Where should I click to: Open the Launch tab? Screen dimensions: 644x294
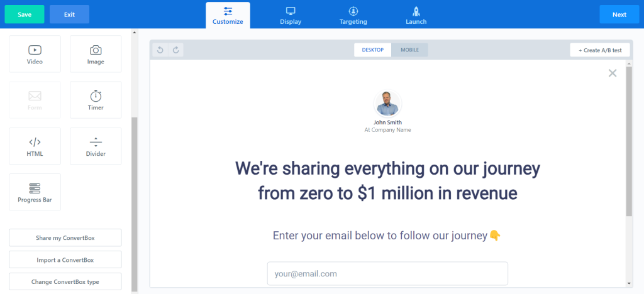416,15
